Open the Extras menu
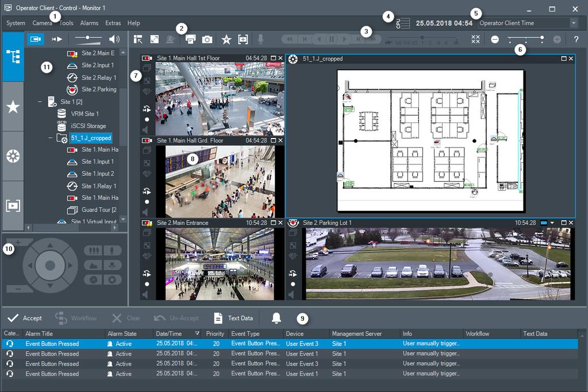Viewport: 588px width, 392px height. pos(113,23)
